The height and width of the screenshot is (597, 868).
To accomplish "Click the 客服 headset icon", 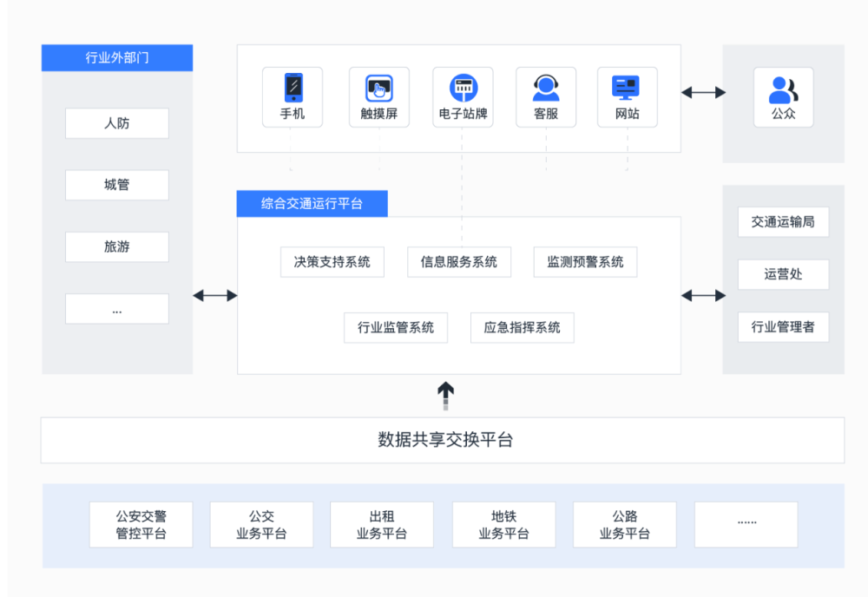I will (x=546, y=88).
